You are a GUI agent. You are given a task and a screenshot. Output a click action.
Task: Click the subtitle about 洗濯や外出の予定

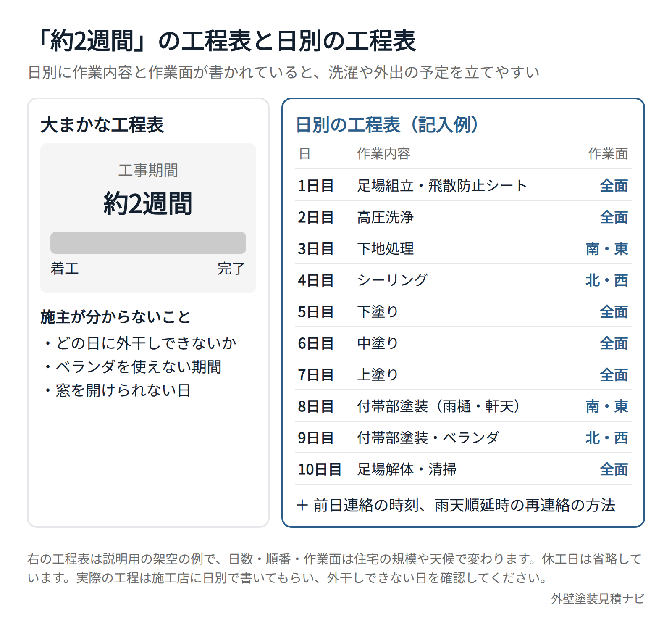pyautogui.click(x=283, y=72)
